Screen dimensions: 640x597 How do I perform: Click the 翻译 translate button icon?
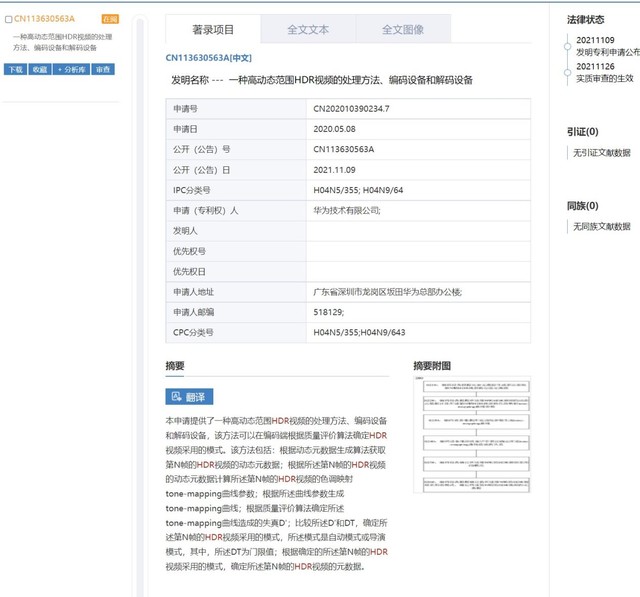point(177,397)
